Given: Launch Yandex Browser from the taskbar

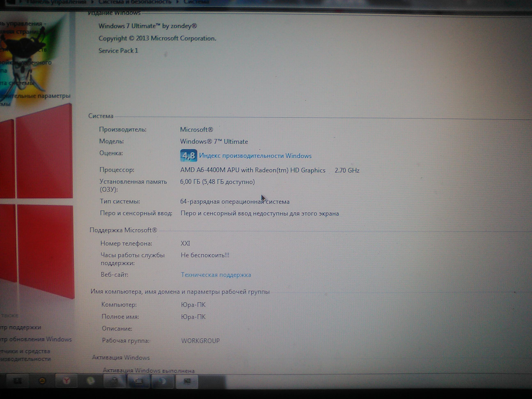Looking at the screenshot, I should pos(66,381).
